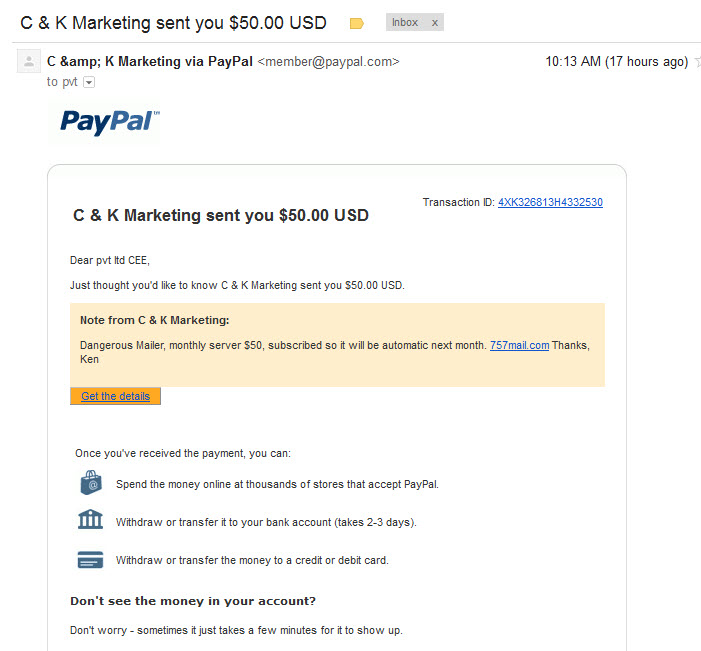Open transaction ID 4XK326813H4332530 link
Screen dimensions: 701x651
coord(550,203)
